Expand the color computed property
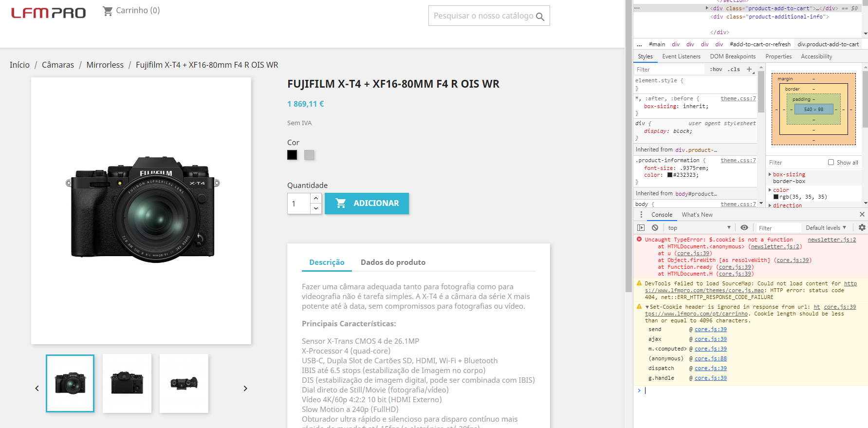 coord(770,190)
